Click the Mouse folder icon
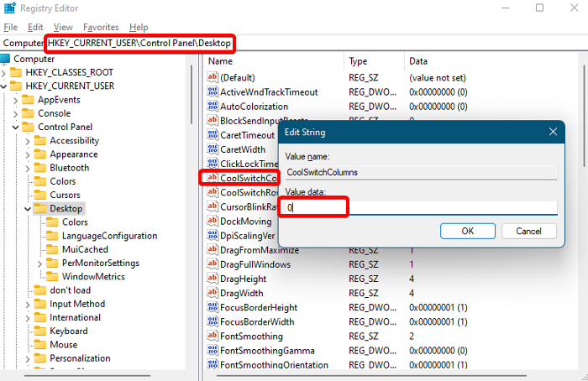The width and height of the screenshot is (588, 381). (40, 345)
